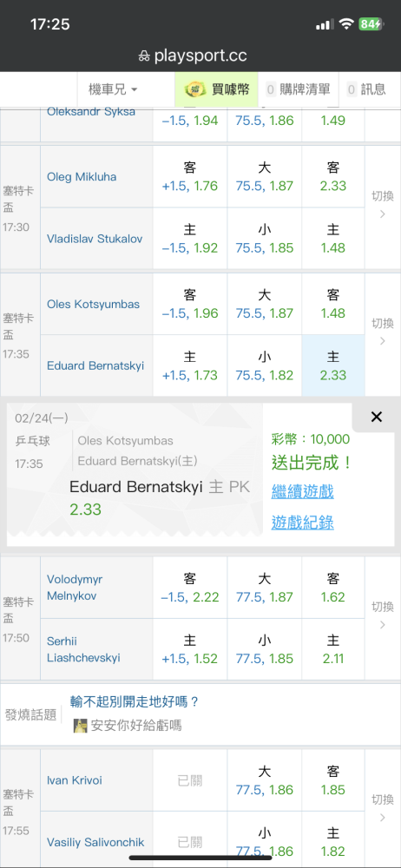
Task: Open the hot topic 輸不起別開走地好嗎？
Action: coord(135,702)
